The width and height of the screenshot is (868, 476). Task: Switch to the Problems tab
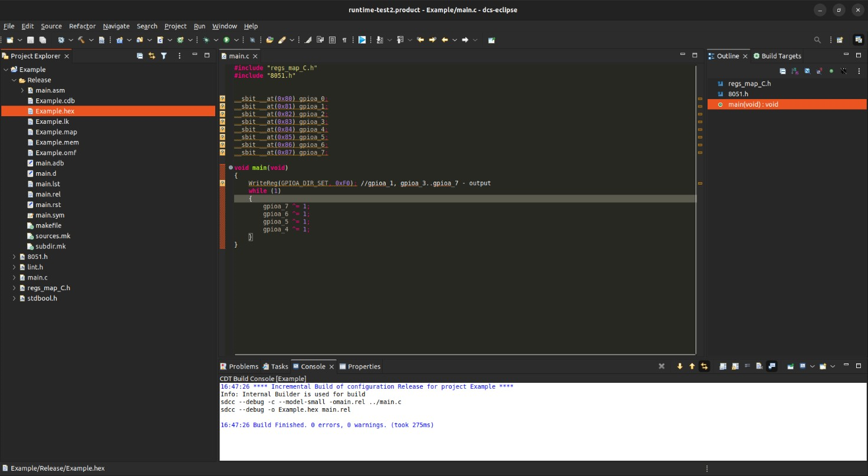coord(239,366)
